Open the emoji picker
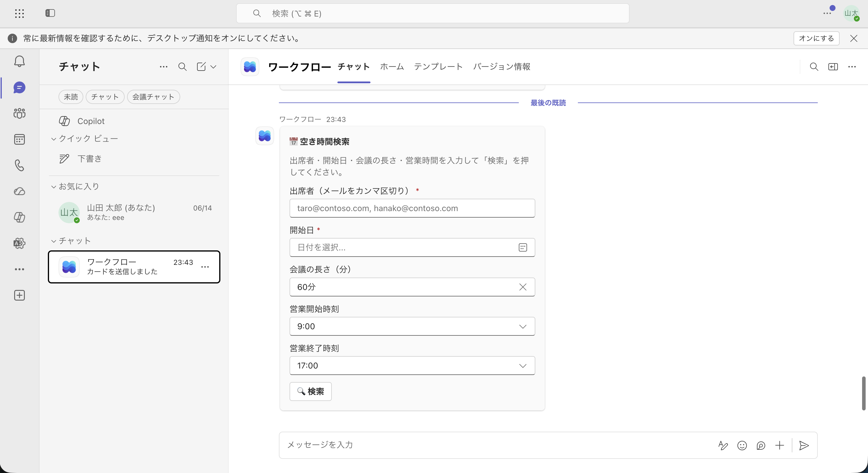 (x=742, y=446)
